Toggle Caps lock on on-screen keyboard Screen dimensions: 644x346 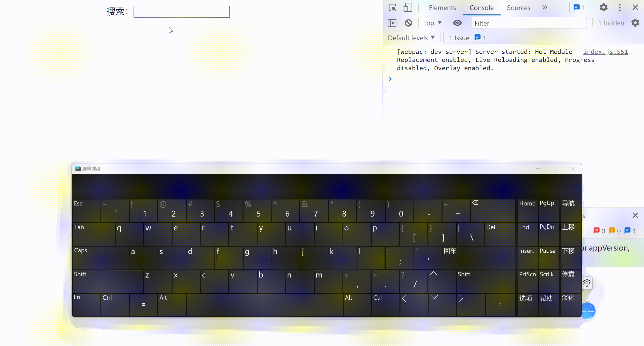[101, 257]
